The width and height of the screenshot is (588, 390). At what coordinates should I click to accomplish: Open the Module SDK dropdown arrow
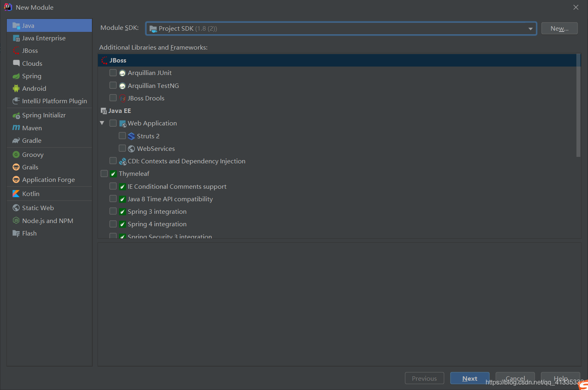click(530, 29)
